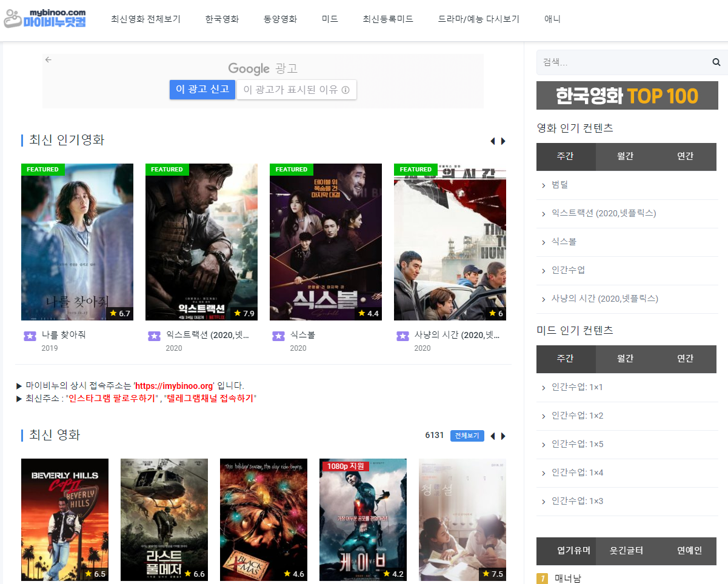Image resolution: width=728 pixels, height=584 pixels.
Task: Switch to 웃긴글터 tab
Action: point(626,551)
